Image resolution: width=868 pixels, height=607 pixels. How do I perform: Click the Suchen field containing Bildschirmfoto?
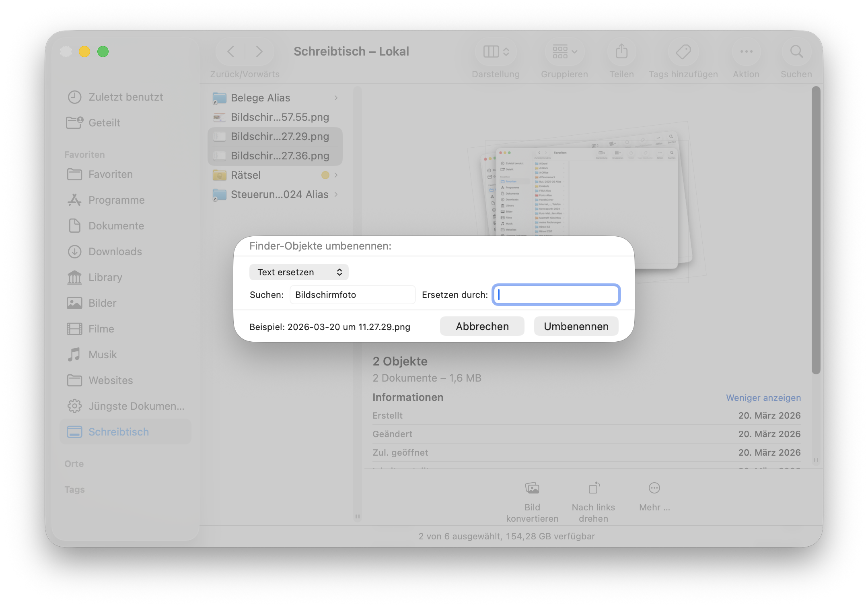click(352, 295)
